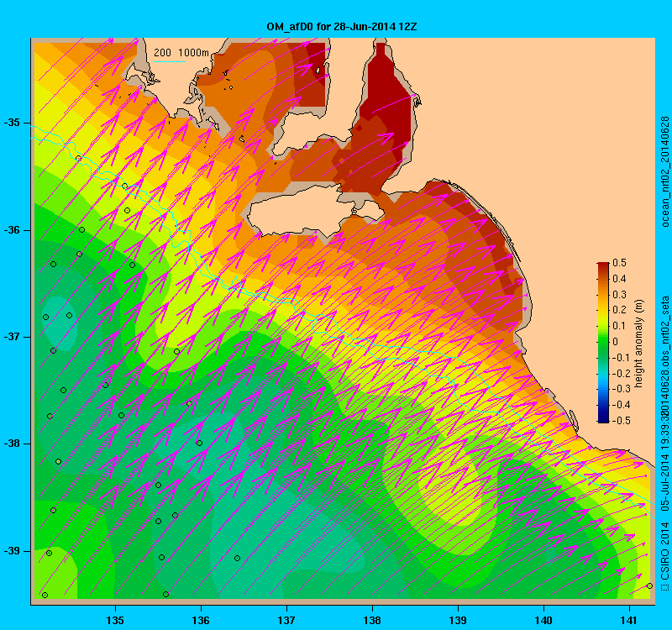Click the 140 longitude axis label

point(543,621)
